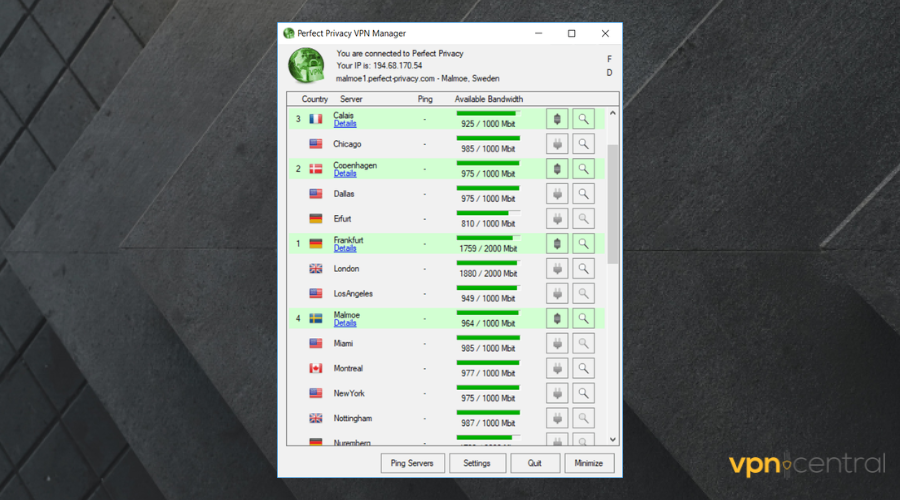
Task: Open the Settings button
Action: click(x=477, y=463)
